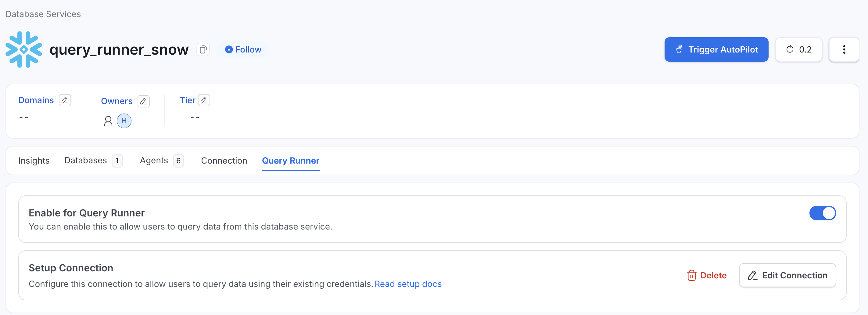Screen dimensions: 868x315
Task: Switch to the Insights tab
Action: (34, 161)
